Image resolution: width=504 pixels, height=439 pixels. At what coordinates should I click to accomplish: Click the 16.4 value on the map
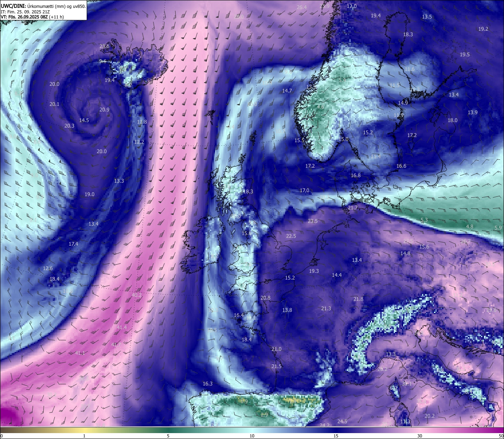239,315
